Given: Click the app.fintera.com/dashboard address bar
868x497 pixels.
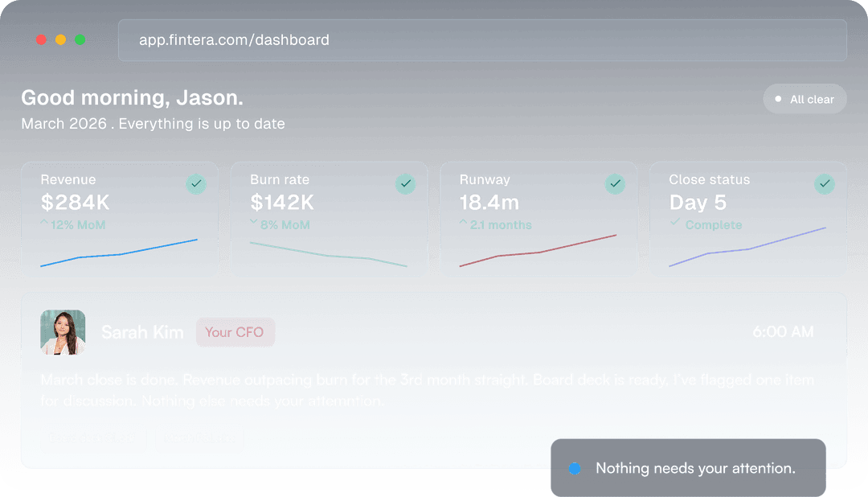Looking at the screenshot, I should [482, 40].
